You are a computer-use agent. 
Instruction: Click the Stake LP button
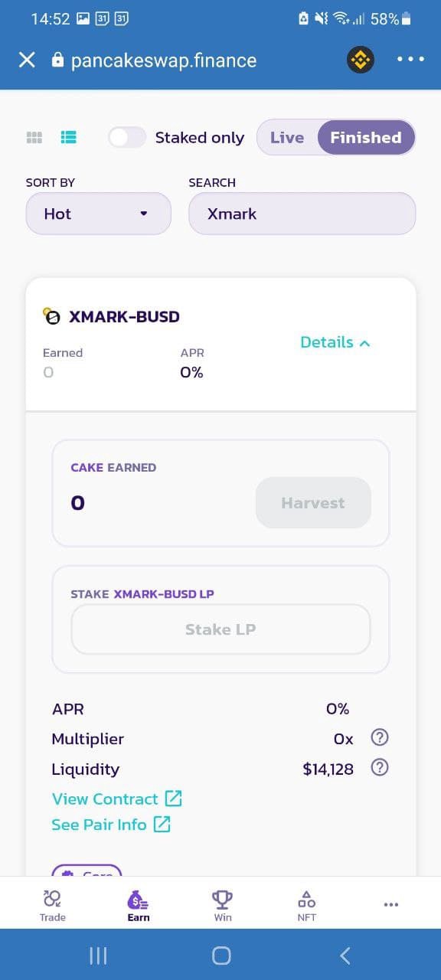tap(220, 629)
